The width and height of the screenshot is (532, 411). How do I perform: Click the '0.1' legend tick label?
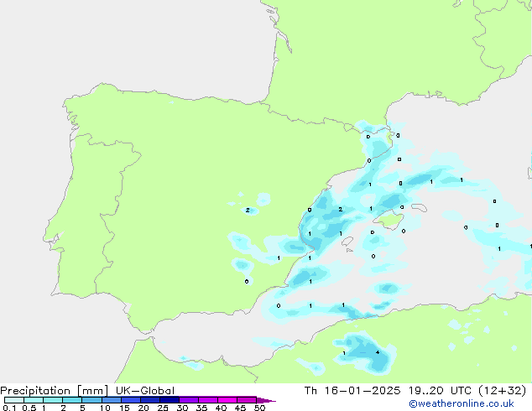tap(9, 408)
